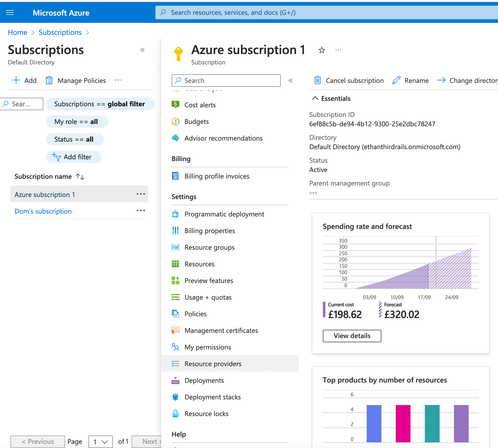Screen dimensions: 498x448
Task: Click the Deployment stacks icon
Action: click(175, 397)
